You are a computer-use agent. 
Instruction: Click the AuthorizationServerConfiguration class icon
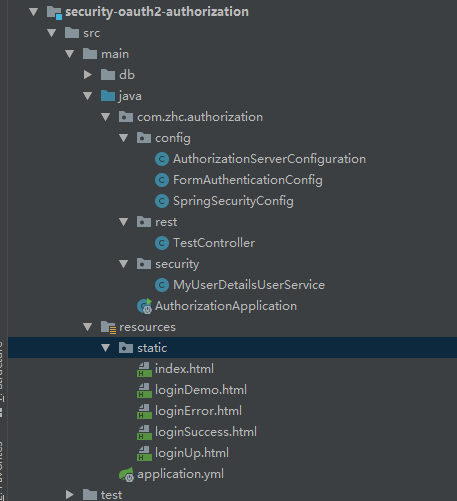click(x=162, y=159)
